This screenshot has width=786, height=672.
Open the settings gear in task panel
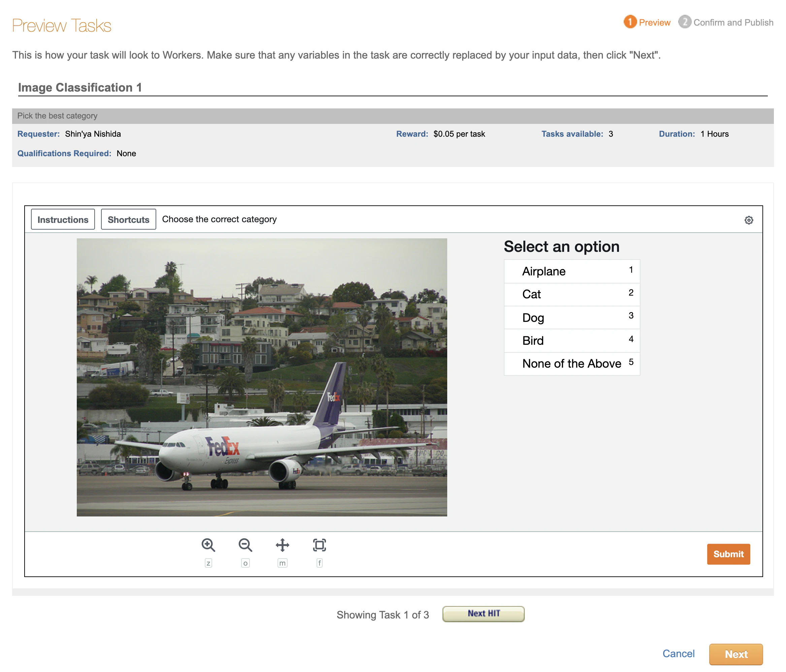(x=748, y=220)
